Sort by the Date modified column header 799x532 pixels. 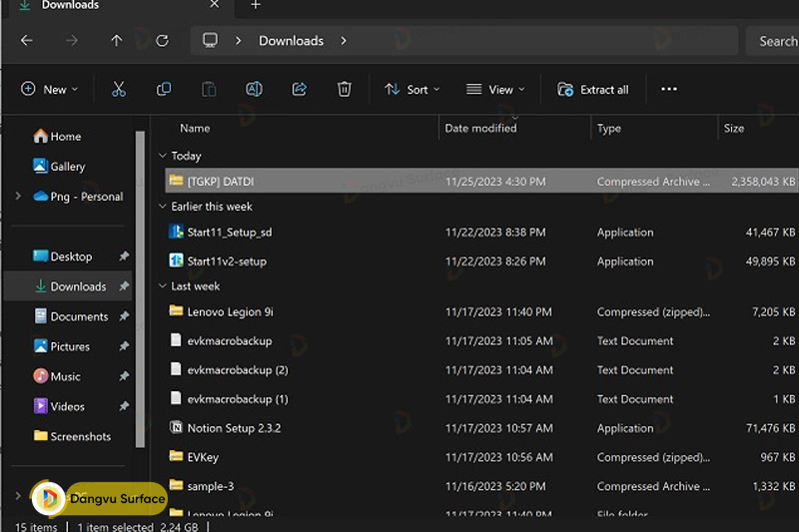pyautogui.click(x=480, y=128)
